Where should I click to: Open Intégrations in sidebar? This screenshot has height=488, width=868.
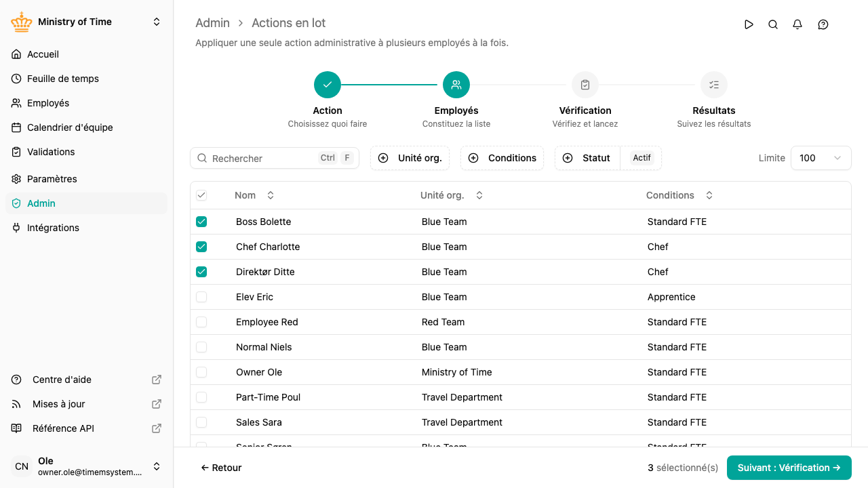[86, 228]
